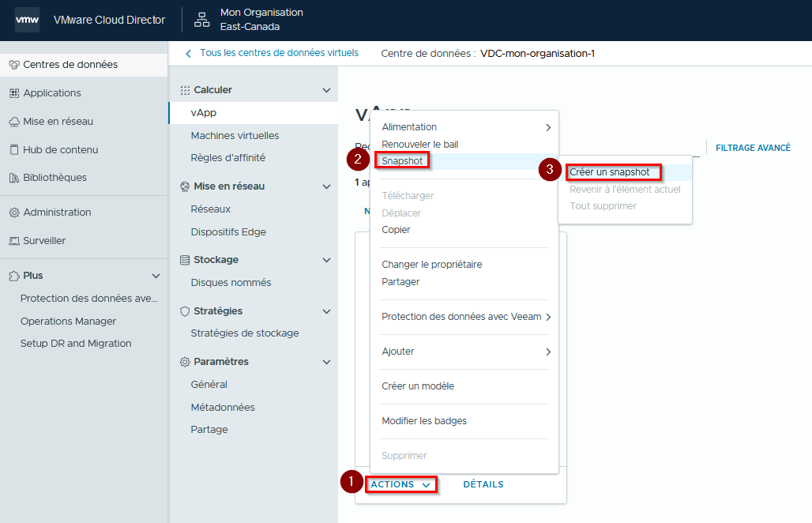Open Surveiller in sidebar

(44, 241)
